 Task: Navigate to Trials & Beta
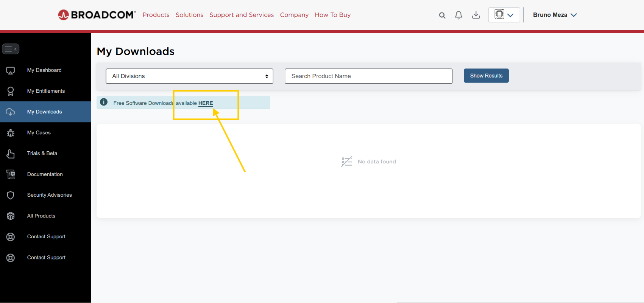click(x=45, y=154)
